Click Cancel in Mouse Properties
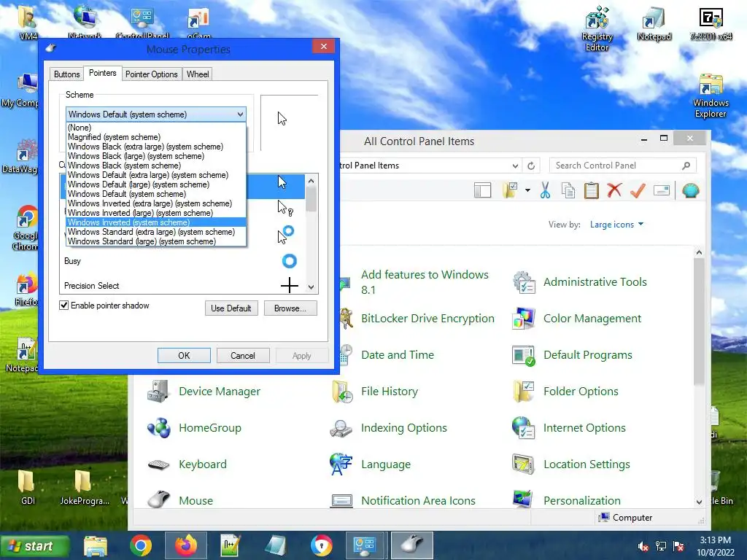Image resolution: width=747 pixels, height=560 pixels. coord(243,356)
